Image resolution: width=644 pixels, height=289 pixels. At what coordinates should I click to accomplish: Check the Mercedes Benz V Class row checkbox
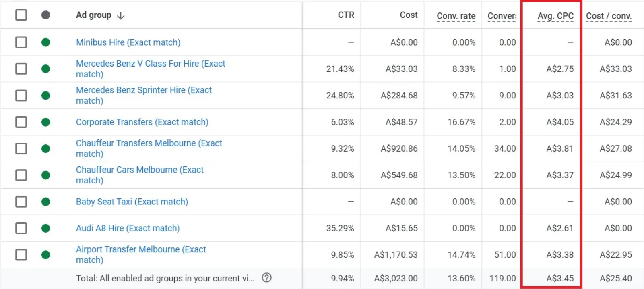click(21, 69)
